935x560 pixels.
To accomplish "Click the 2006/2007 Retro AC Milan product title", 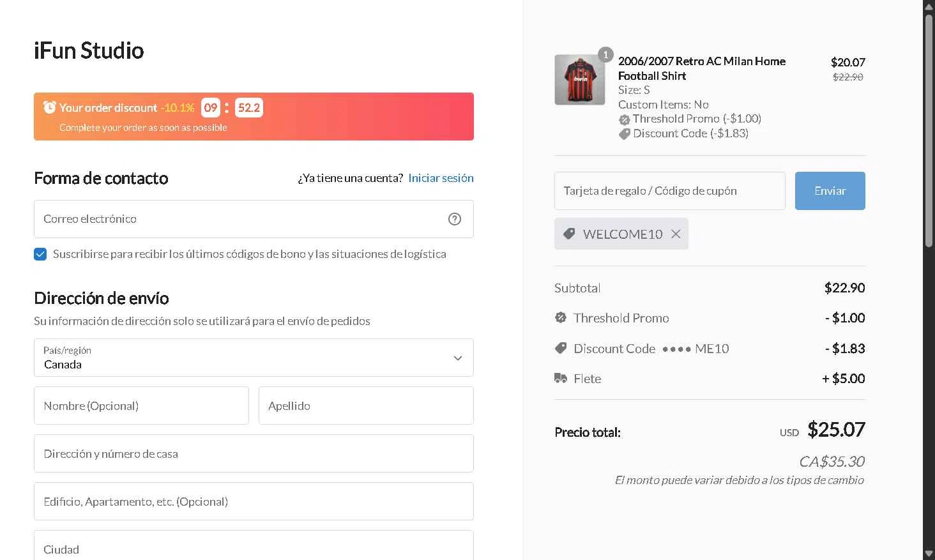I will [x=702, y=68].
